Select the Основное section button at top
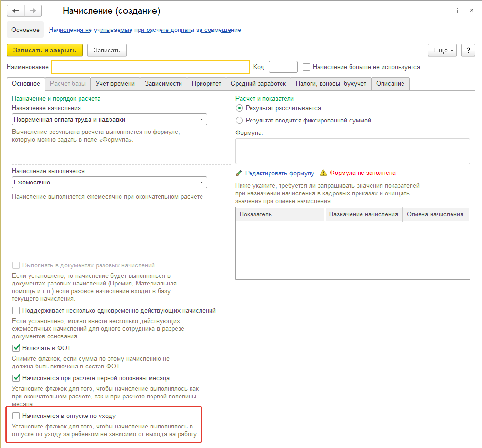 [x=26, y=30]
